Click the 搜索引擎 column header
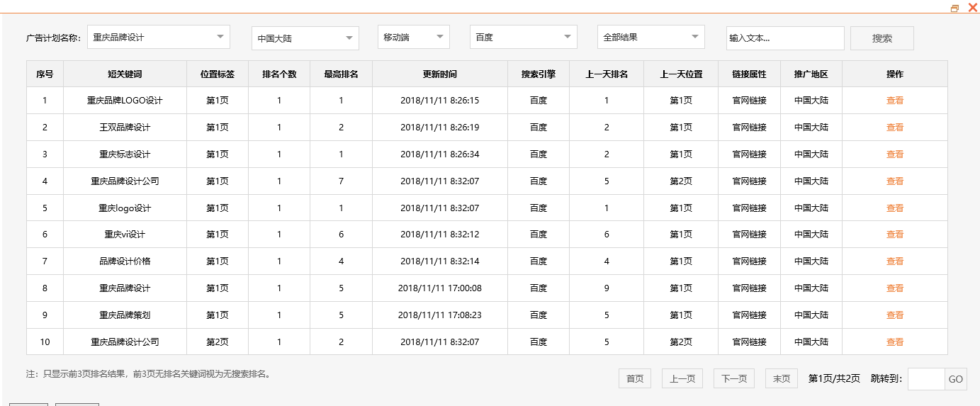 (539, 74)
